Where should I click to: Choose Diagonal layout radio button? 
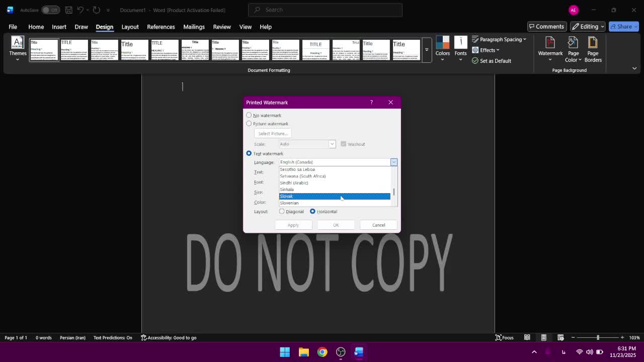click(x=282, y=211)
